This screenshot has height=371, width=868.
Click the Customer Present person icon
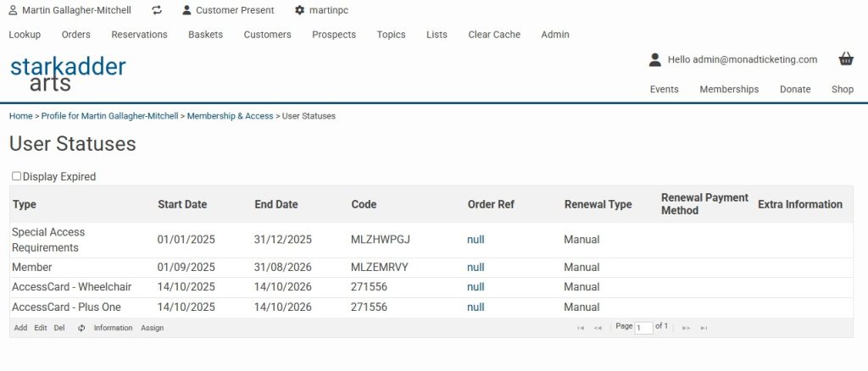(x=186, y=10)
